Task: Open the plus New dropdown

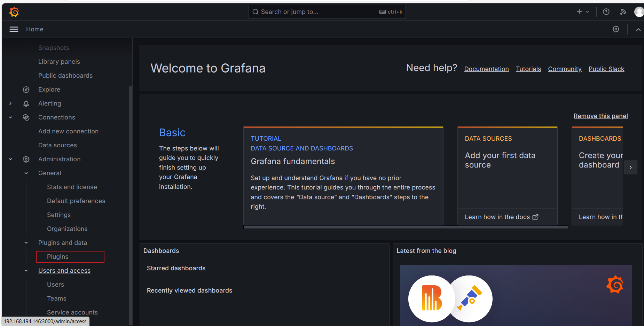Action: (583, 12)
